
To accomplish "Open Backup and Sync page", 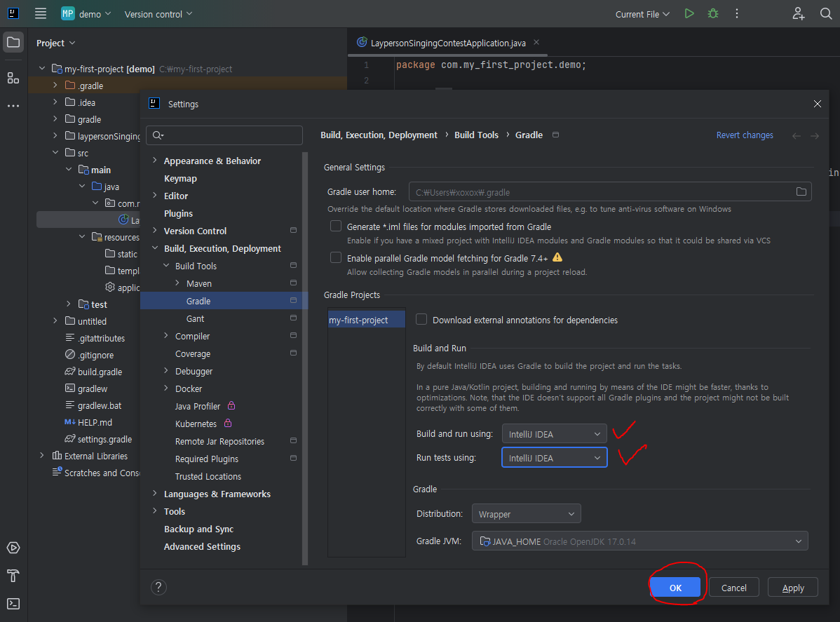I will [198, 529].
